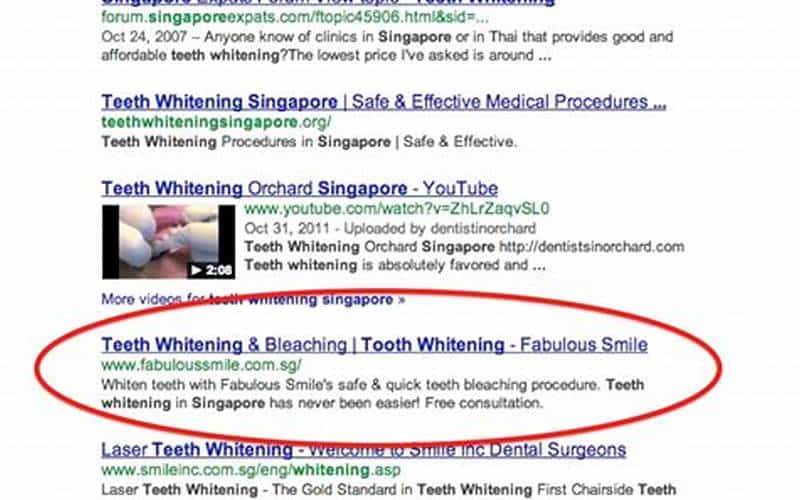
Task: Click forum.singaporeexpats.com green URL
Action: pyautogui.click(x=294, y=17)
